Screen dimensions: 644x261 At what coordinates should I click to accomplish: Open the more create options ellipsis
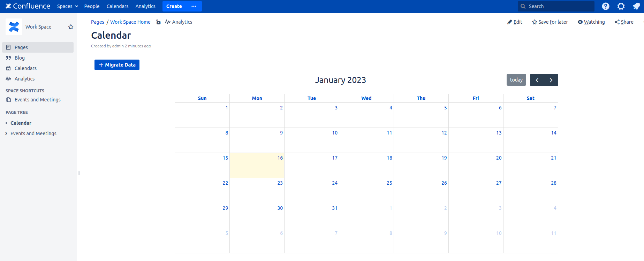click(x=194, y=6)
